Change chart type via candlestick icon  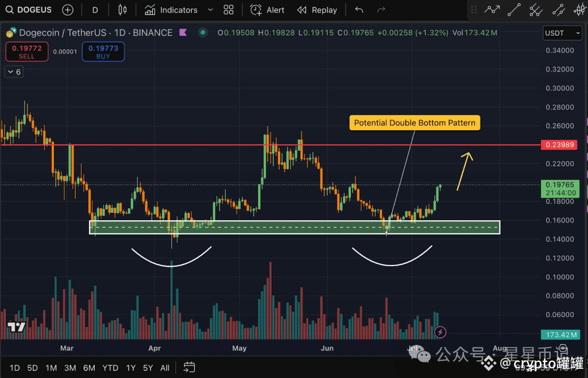tap(122, 10)
